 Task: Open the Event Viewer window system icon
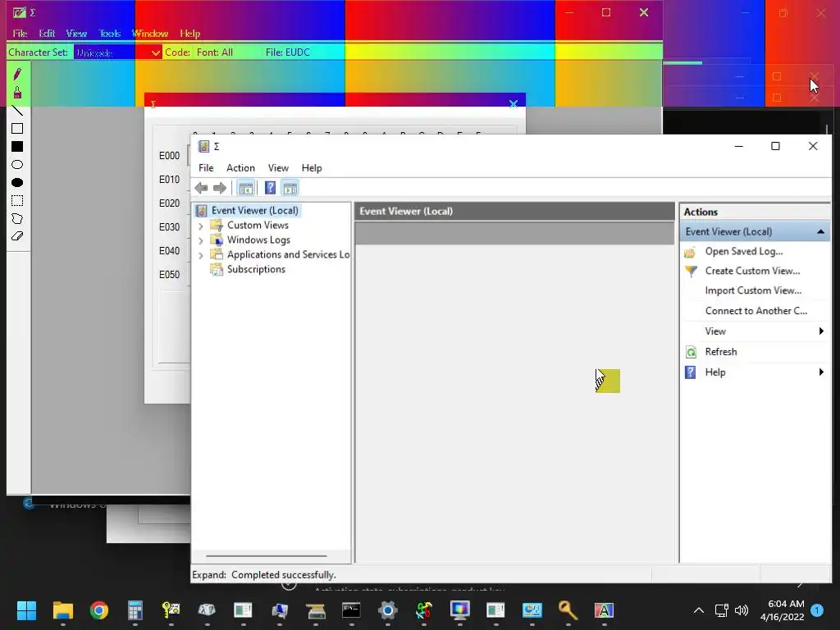point(203,146)
